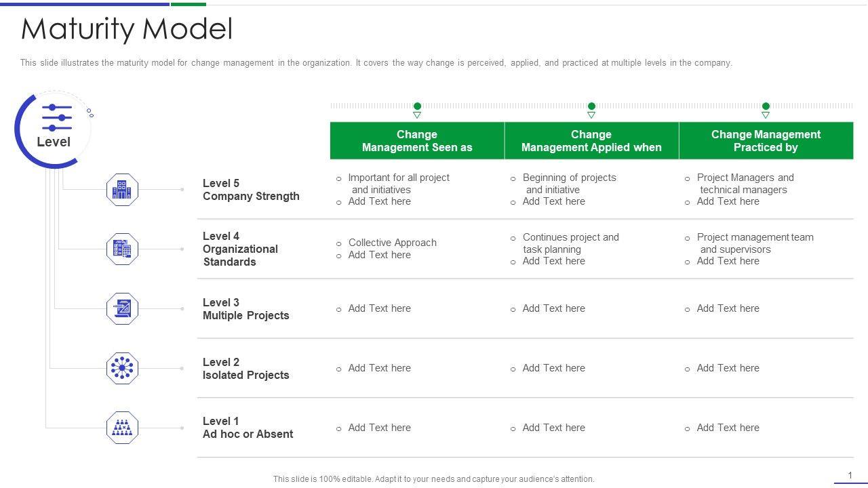Click the Maturity Model title

[x=127, y=29]
